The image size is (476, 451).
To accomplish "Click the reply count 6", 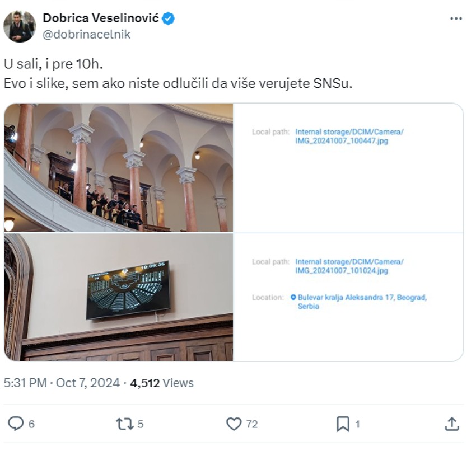I will coord(31,424).
